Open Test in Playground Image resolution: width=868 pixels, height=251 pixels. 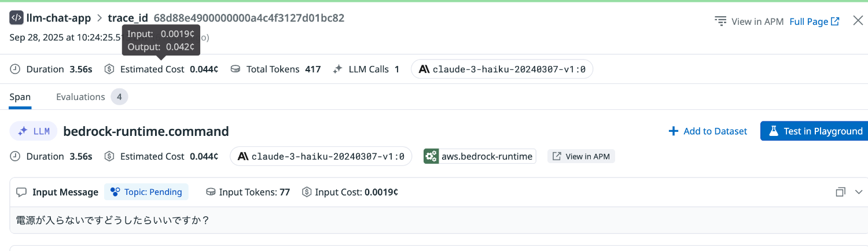(814, 131)
